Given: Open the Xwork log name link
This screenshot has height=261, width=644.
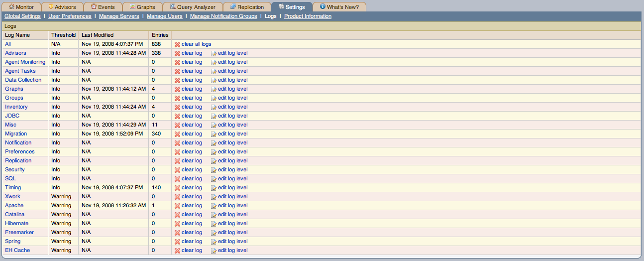Looking at the screenshot, I should (x=13, y=197).
